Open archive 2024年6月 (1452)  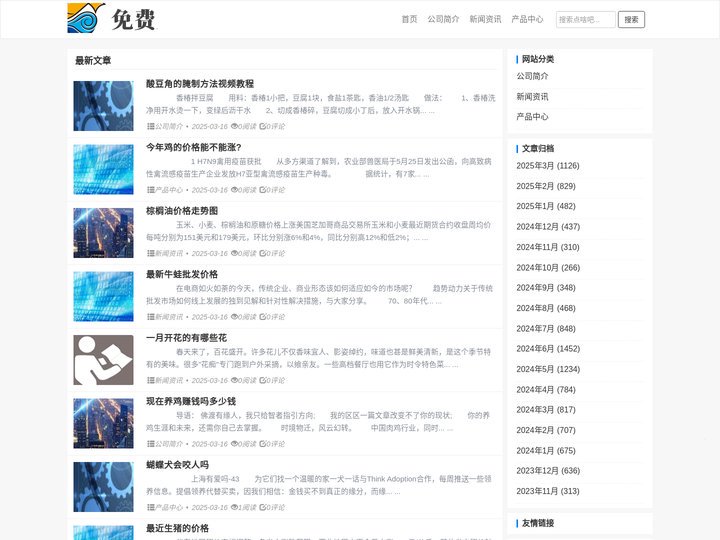click(548, 349)
